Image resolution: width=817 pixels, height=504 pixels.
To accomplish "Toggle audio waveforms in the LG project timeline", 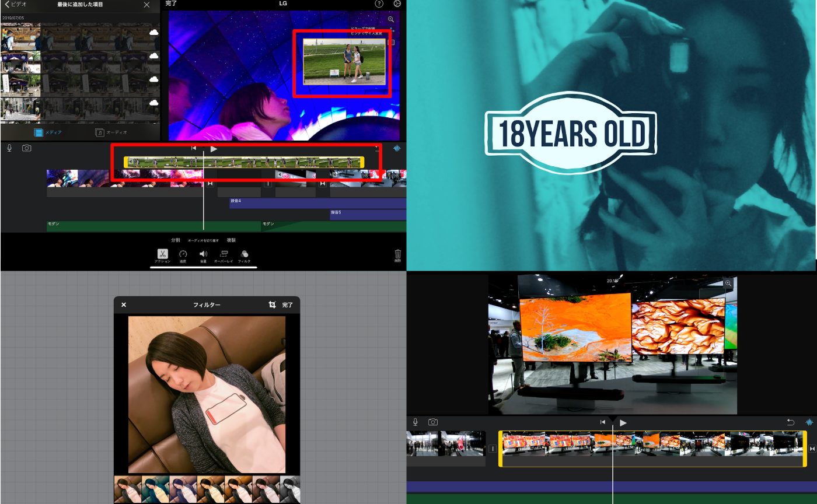I will (x=397, y=149).
